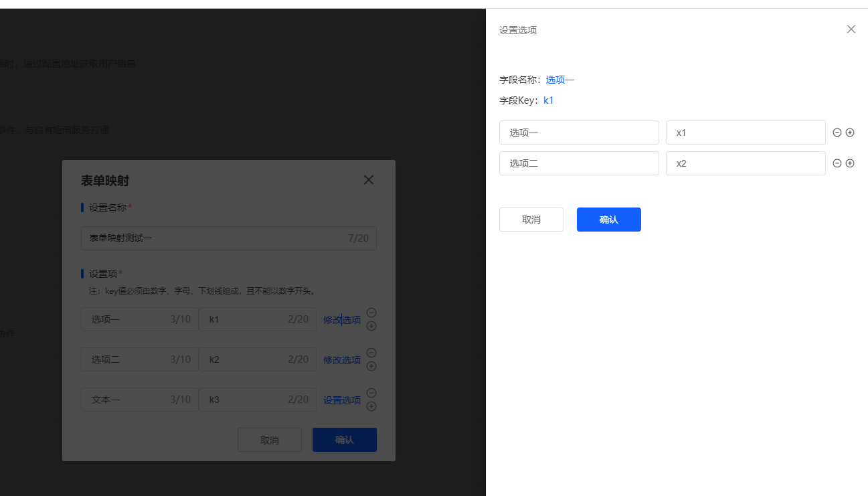Open 修改选项 link for k2 row
Screen dimensions: 868x496
(x=342, y=360)
